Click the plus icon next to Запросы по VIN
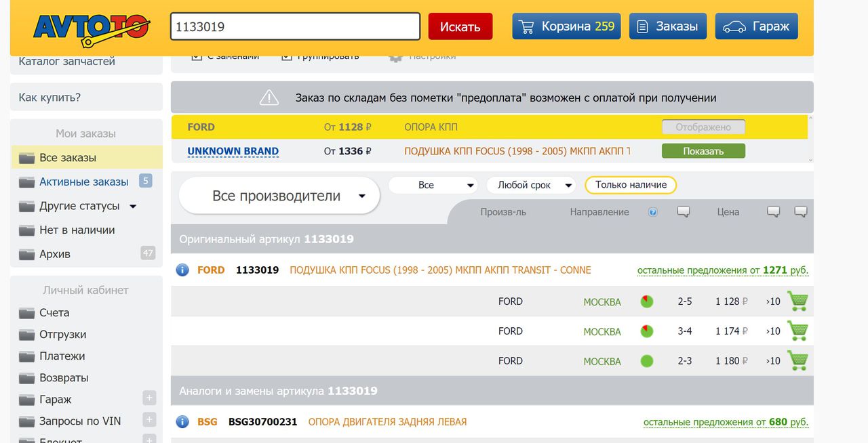868x443 pixels. (x=149, y=419)
